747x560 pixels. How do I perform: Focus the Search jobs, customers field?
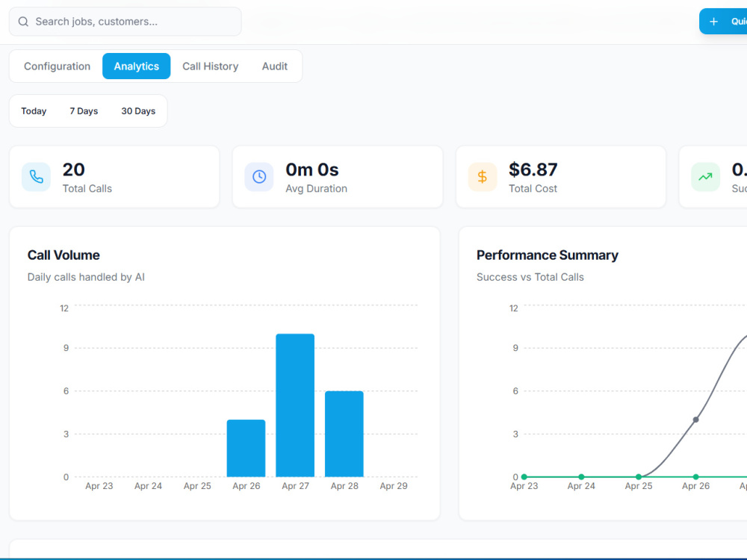[x=125, y=22]
